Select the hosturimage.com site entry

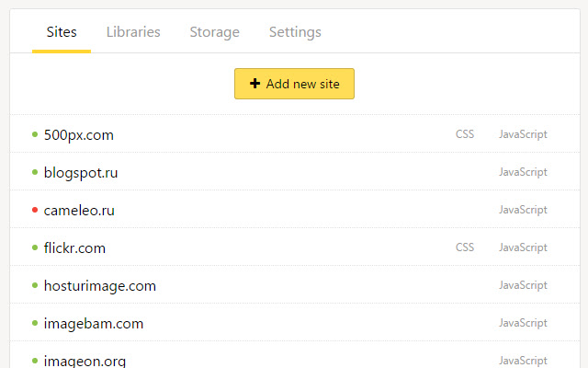100,285
